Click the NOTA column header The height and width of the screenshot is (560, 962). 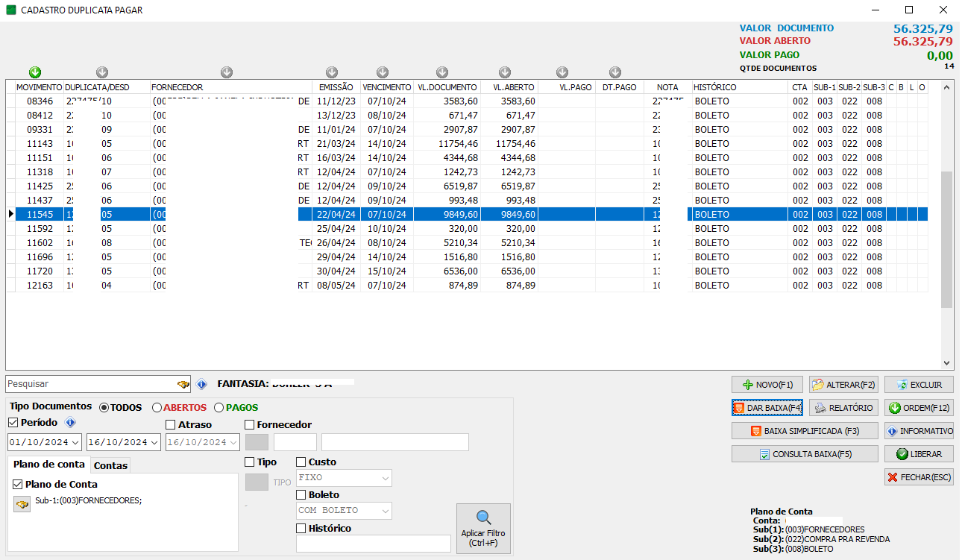point(667,87)
